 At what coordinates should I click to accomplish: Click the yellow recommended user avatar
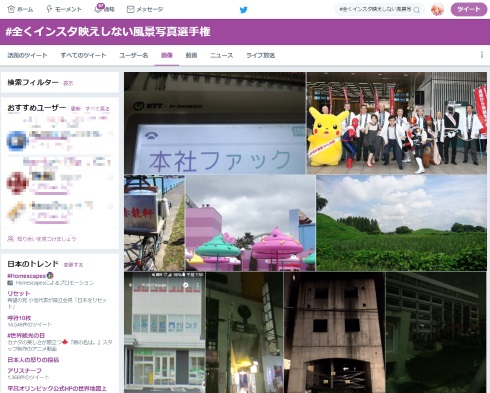pyautogui.click(x=16, y=211)
